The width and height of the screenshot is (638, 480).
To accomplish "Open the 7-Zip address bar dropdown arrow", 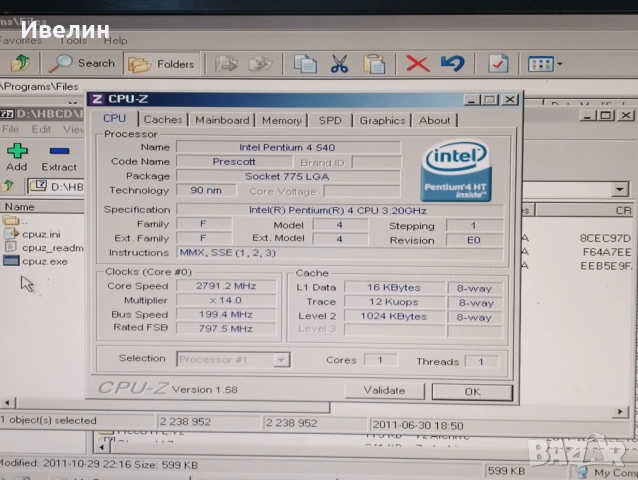I will tap(620, 190).
